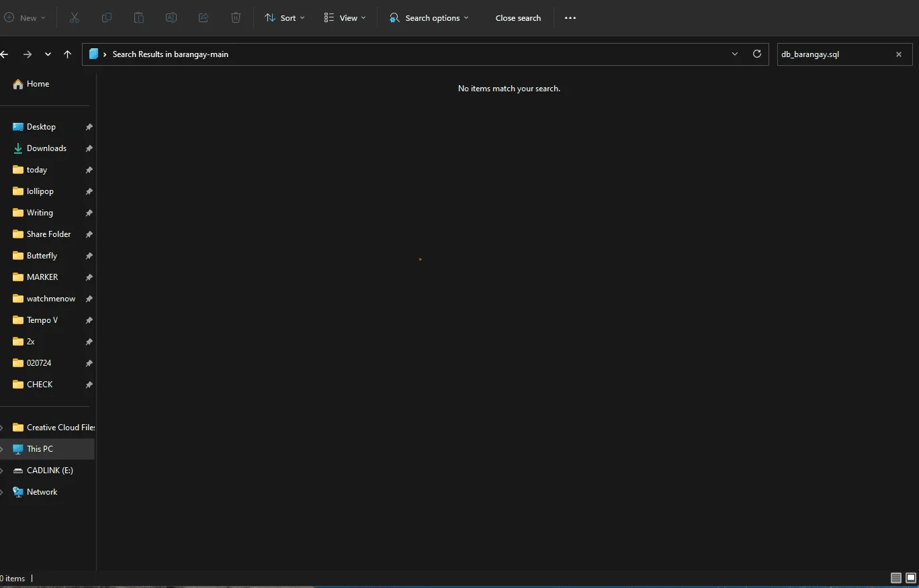The width and height of the screenshot is (919, 588).
Task: Go forward with the right arrow
Action: click(x=28, y=54)
